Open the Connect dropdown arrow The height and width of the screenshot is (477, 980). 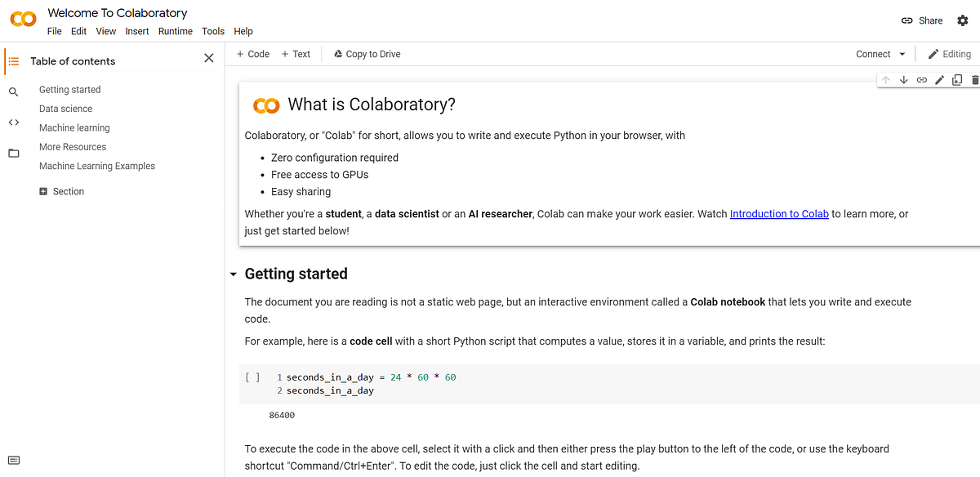[x=902, y=54]
